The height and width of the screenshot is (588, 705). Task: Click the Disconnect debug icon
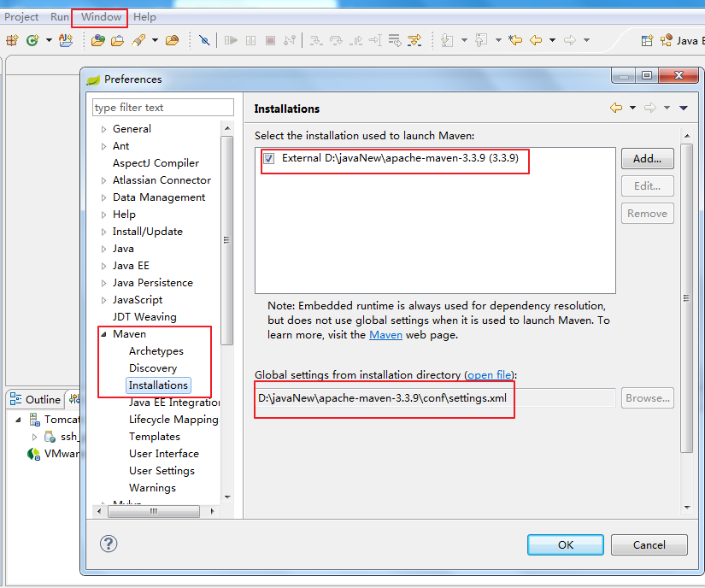[x=290, y=40]
